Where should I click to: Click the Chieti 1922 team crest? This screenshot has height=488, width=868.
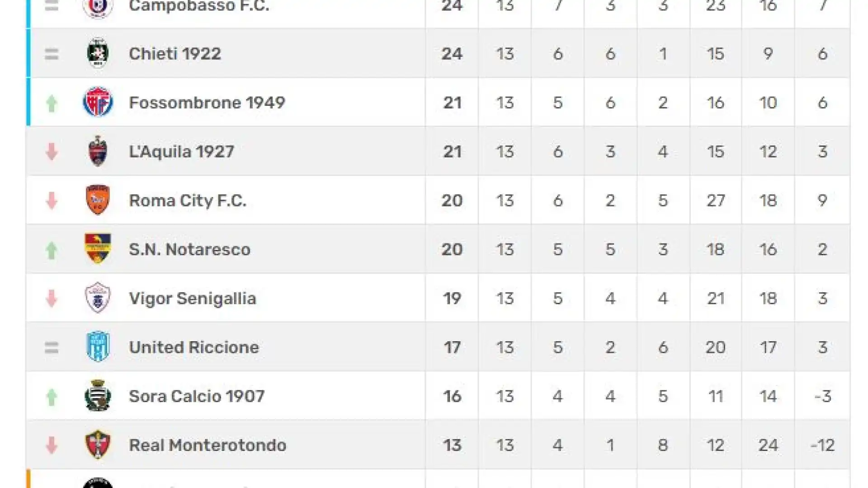pyautogui.click(x=98, y=53)
